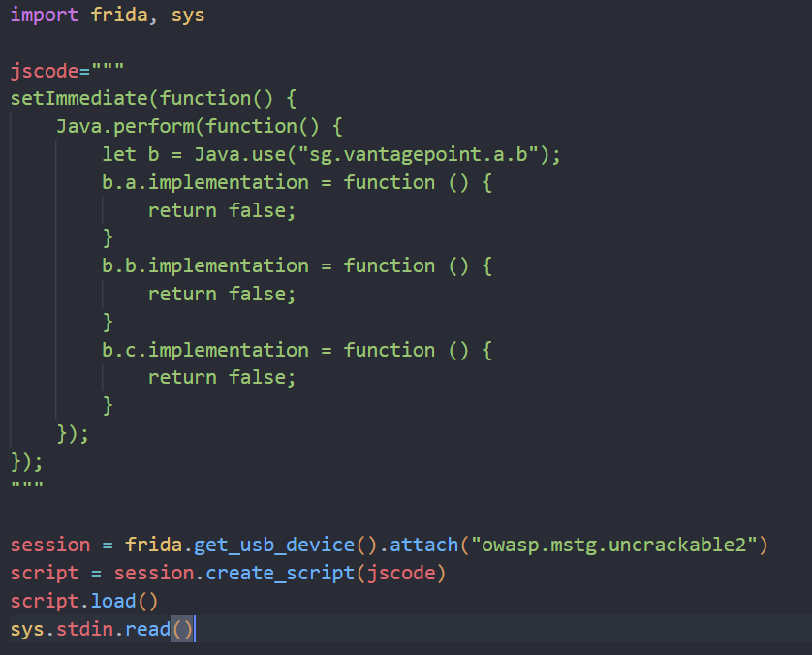Click the "owasp.mstg.uncrackable2" string
The image size is (812, 655).
tap(613, 545)
